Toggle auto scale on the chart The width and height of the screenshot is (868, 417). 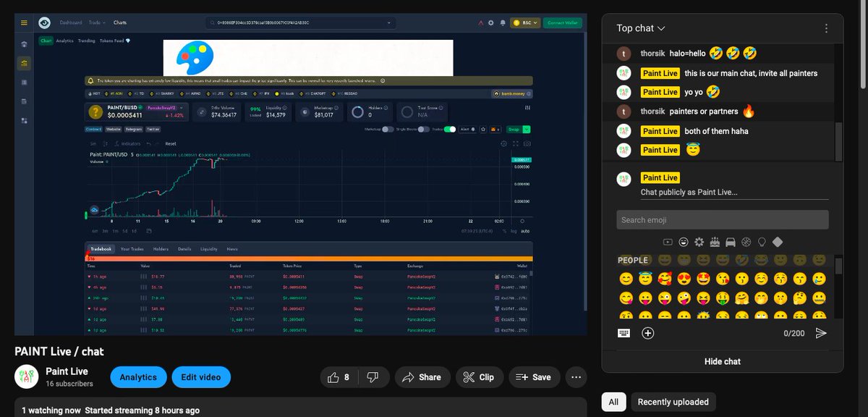(x=526, y=231)
